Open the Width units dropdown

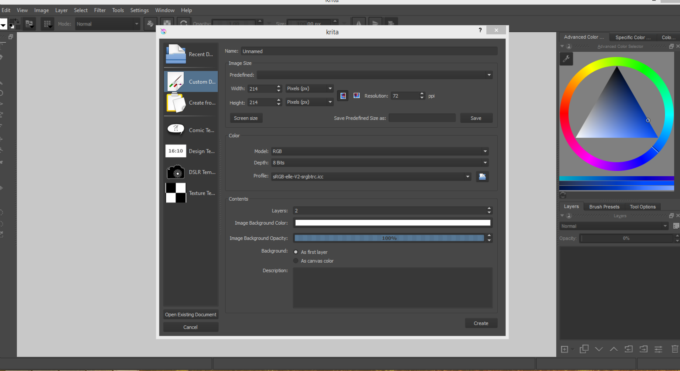pos(309,89)
